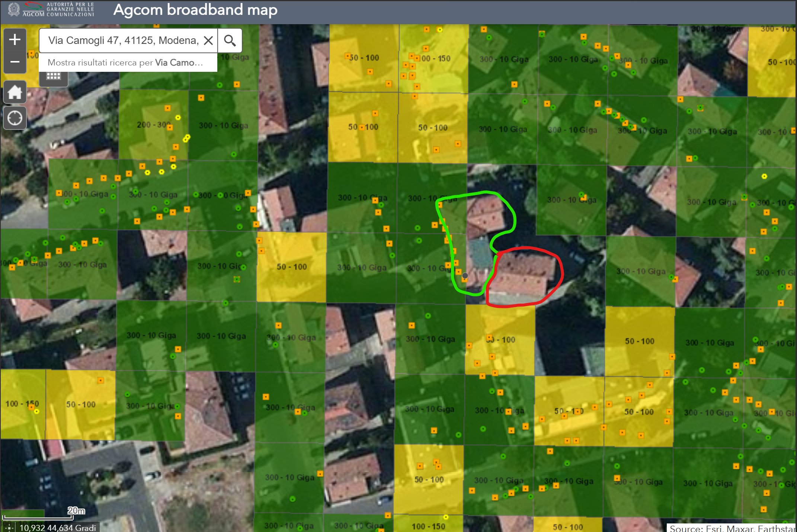Select the yellow 50 - 100 center tile
The image size is (797, 532).
click(291, 267)
